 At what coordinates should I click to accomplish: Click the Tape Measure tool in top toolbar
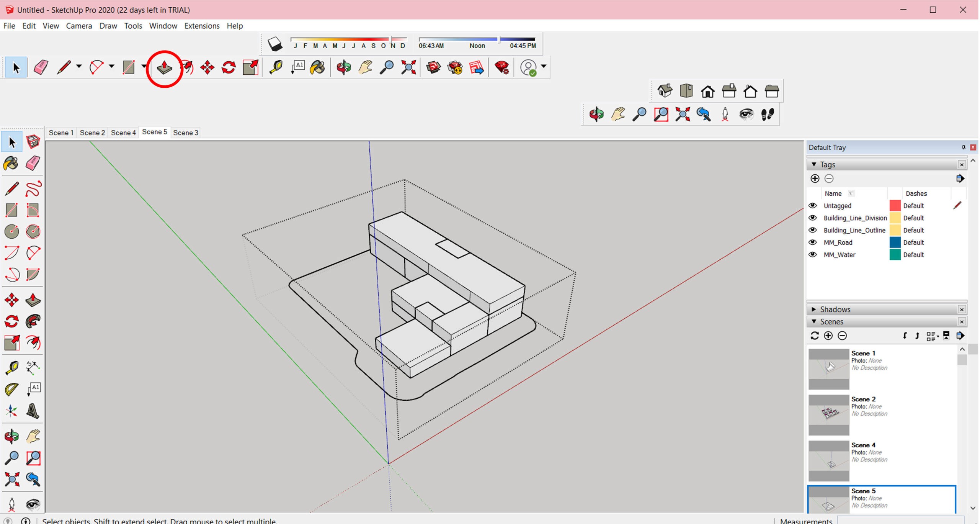point(276,67)
